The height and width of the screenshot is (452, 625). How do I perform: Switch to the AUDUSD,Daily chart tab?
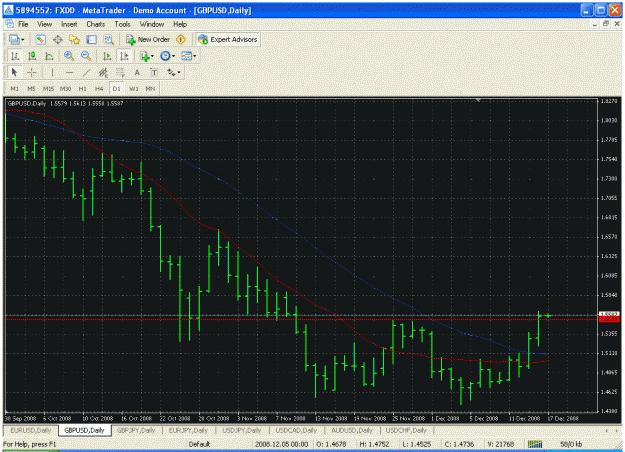tap(352, 430)
